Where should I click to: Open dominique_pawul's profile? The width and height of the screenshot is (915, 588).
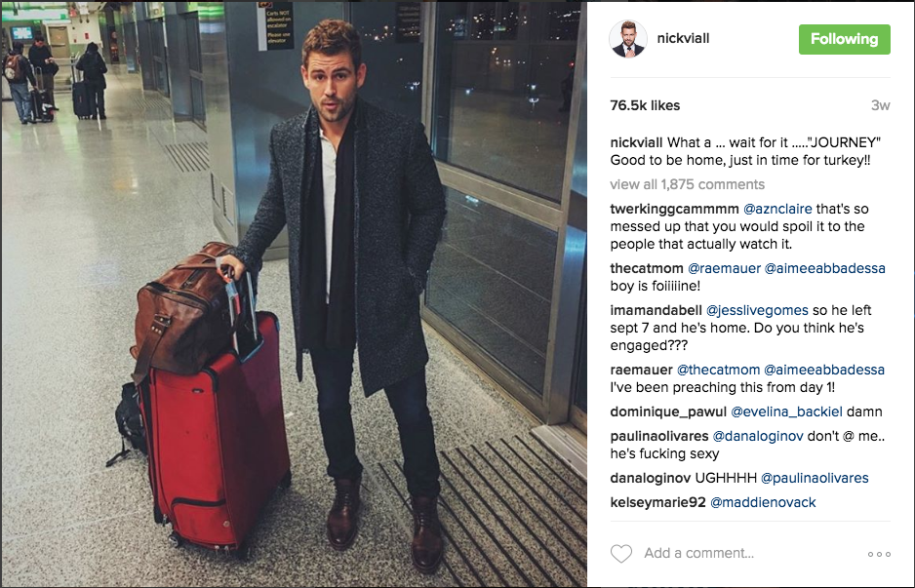pyautogui.click(x=668, y=412)
